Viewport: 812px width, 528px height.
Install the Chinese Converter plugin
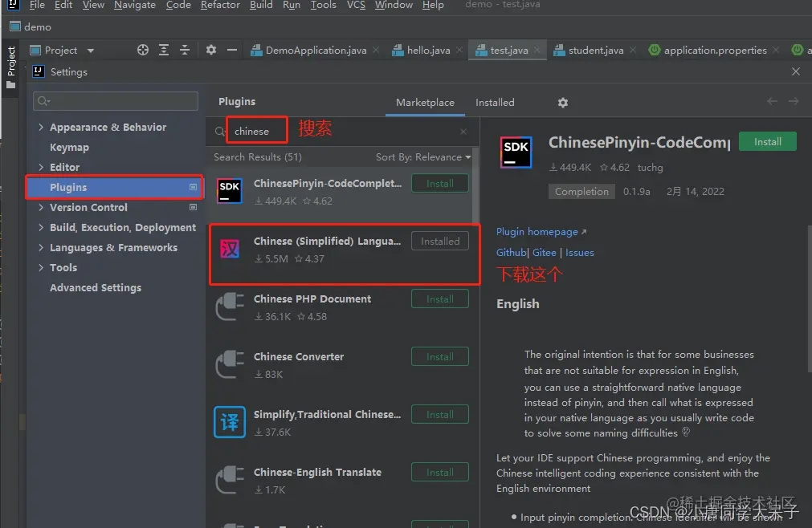click(440, 357)
